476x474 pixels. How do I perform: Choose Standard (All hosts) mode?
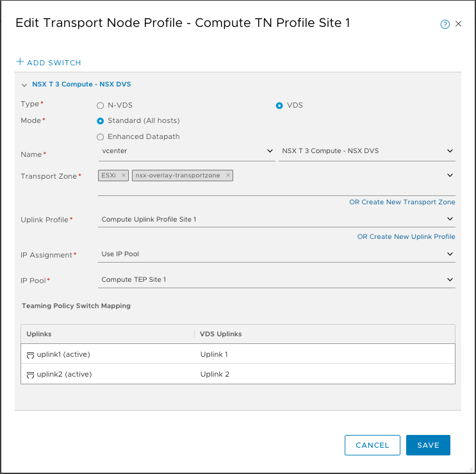100,121
